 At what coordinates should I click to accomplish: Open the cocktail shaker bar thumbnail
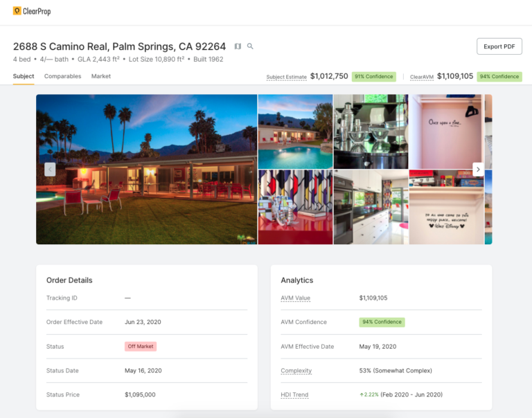tap(371, 131)
